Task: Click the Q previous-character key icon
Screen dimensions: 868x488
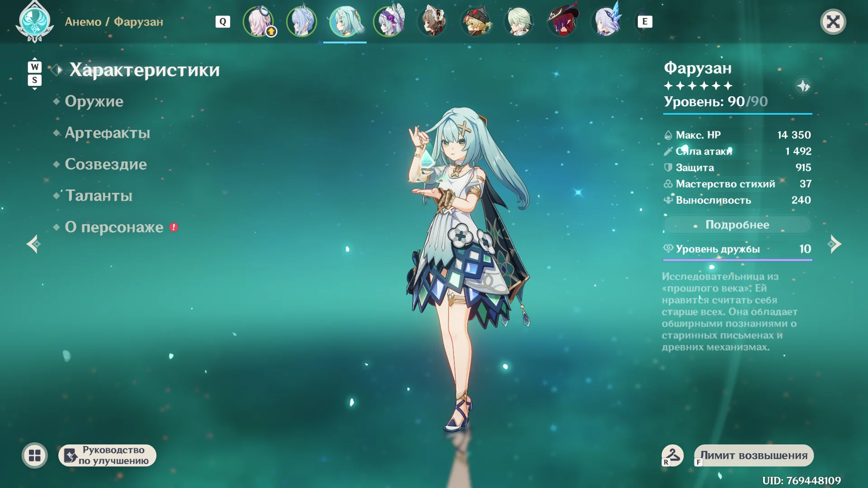Action: [x=223, y=22]
